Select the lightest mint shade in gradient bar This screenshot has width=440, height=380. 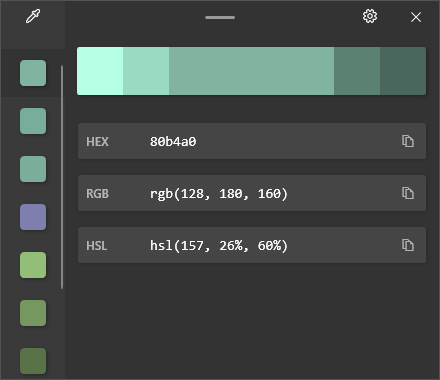point(100,71)
